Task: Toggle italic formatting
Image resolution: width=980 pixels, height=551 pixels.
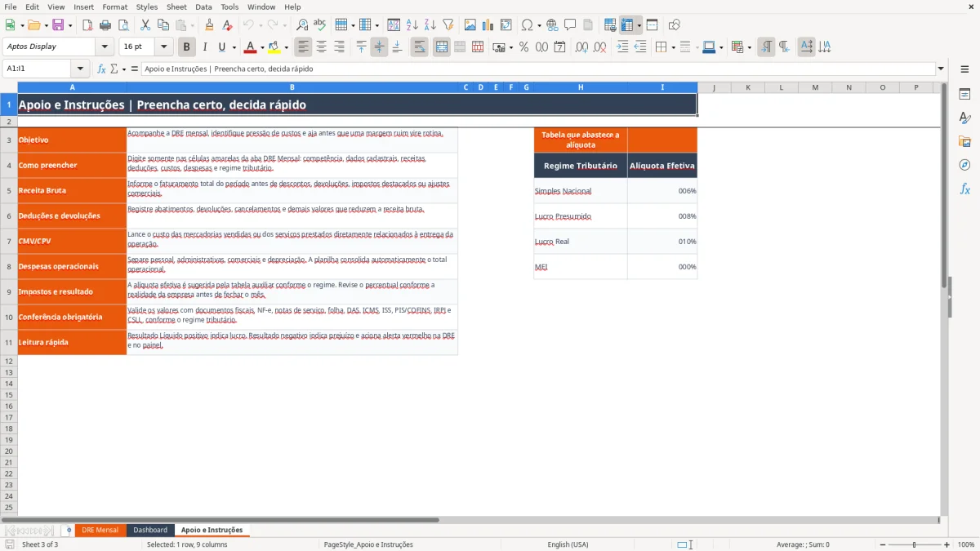Action: click(205, 47)
